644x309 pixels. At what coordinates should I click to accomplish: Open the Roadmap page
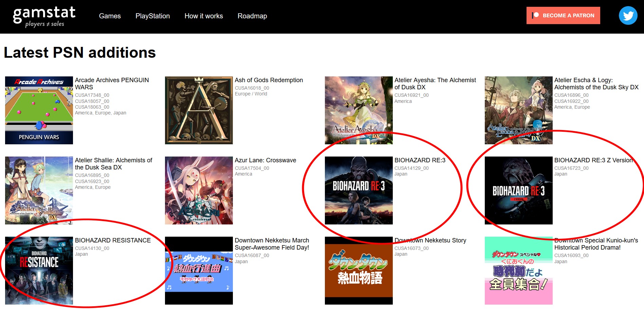point(252,16)
